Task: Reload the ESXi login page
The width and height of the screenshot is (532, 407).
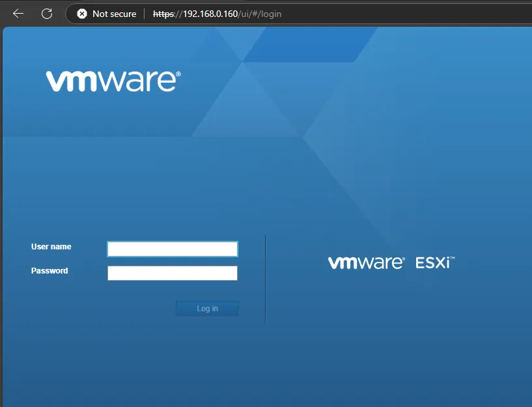Action: click(47, 14)
